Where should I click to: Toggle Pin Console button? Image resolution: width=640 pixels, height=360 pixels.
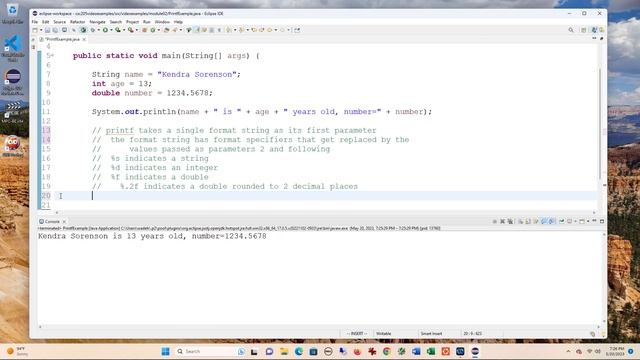tap(562, 221)
